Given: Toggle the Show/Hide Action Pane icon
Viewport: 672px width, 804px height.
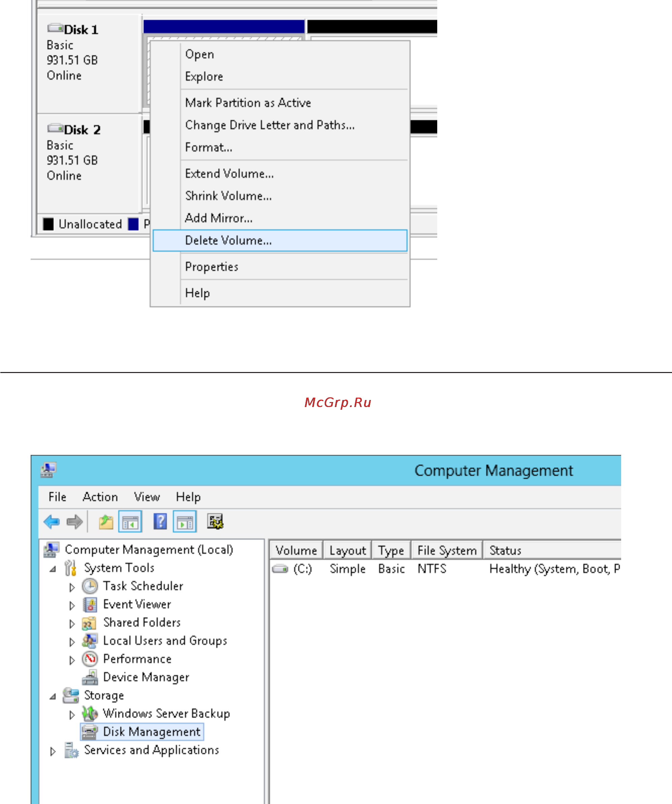Looking at the screenshot, I should 185,521.
